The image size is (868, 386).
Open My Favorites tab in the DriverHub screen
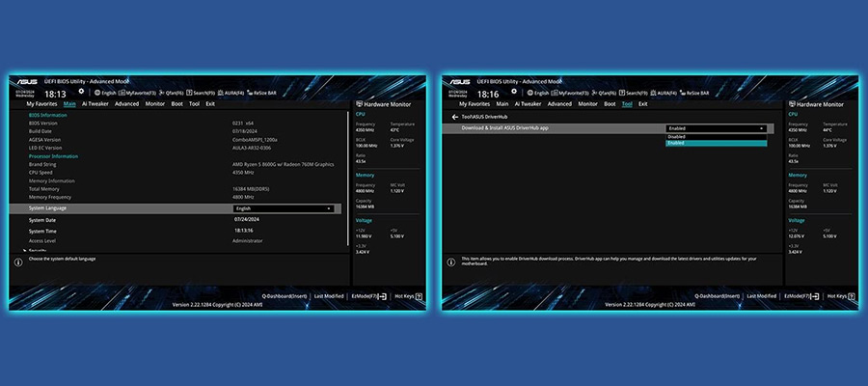[x=475, y=104]
